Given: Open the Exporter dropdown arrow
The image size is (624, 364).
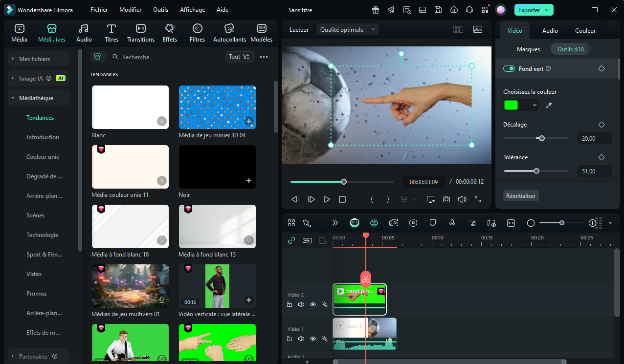Looking at the screenshot, I should point(547,10).
